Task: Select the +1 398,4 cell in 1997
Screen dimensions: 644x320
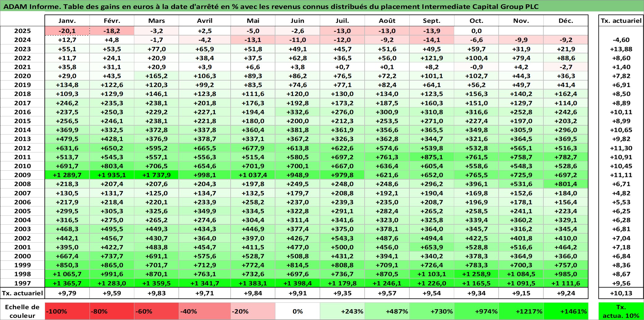Action: pyautogui.click(x=298, y=283)
